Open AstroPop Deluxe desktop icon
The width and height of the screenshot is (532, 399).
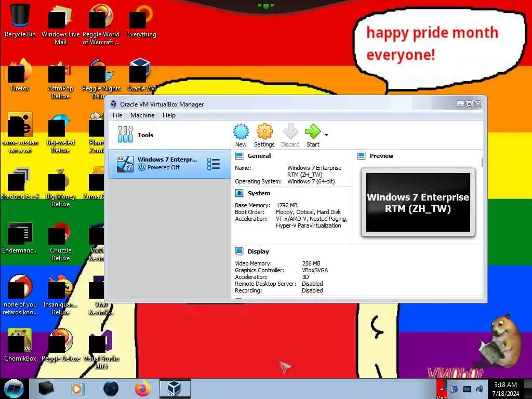pyautogui.click(x=60, y=79)
